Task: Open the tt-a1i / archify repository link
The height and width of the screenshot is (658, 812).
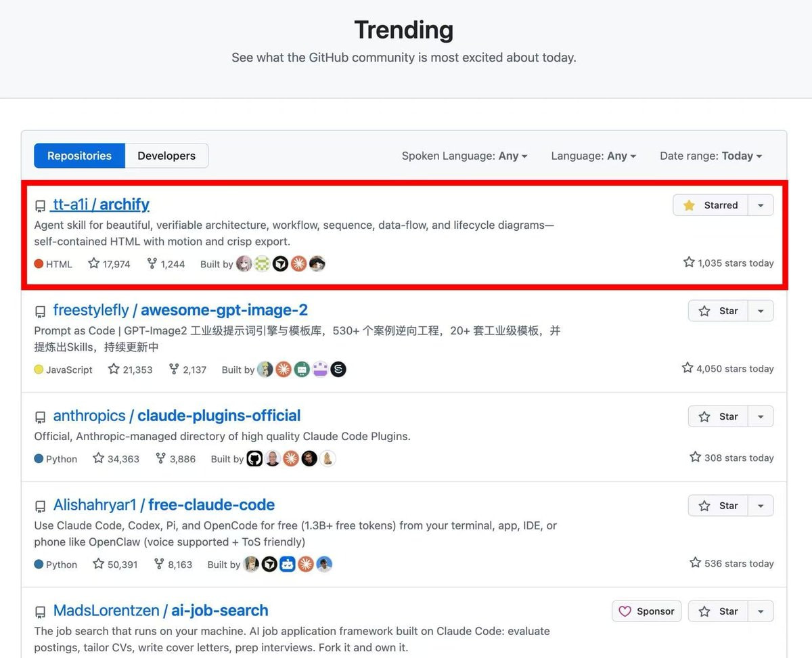Action: [101, 204]
